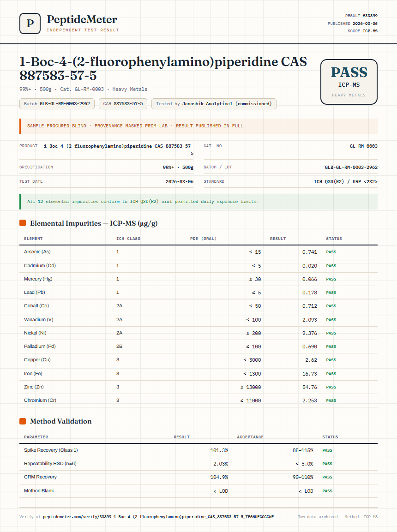Click Iron result 16.73
Screen dimensions: 397x532
pyautogui.click(x=309, y=374)
